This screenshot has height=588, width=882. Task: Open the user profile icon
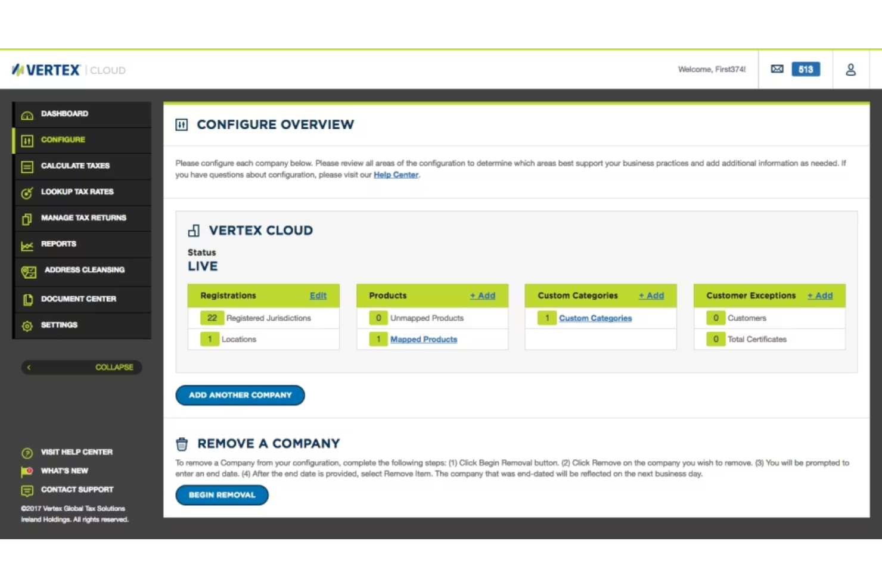[851, 70]
